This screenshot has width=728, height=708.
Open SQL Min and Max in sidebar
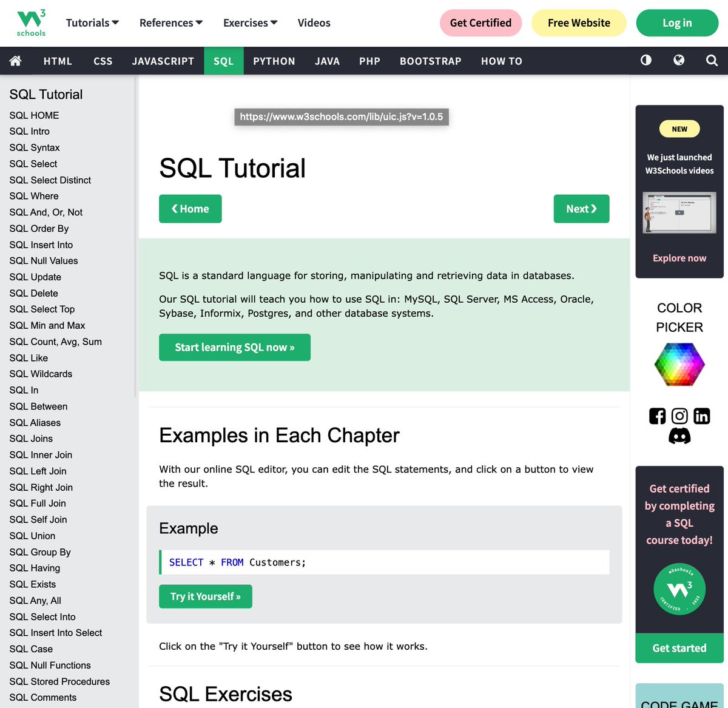(x=47, y=325)
